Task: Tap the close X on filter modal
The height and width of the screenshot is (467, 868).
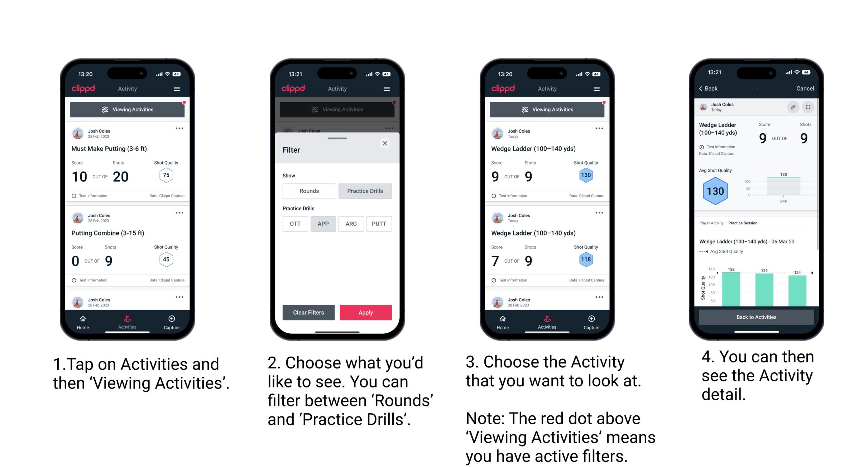Action: [x=386, y=143]
